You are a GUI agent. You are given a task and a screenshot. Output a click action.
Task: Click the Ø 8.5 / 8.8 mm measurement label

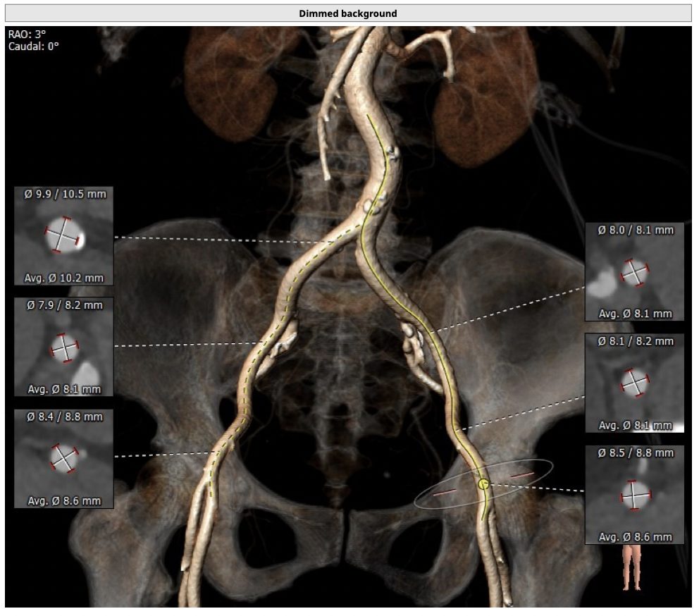636,453
